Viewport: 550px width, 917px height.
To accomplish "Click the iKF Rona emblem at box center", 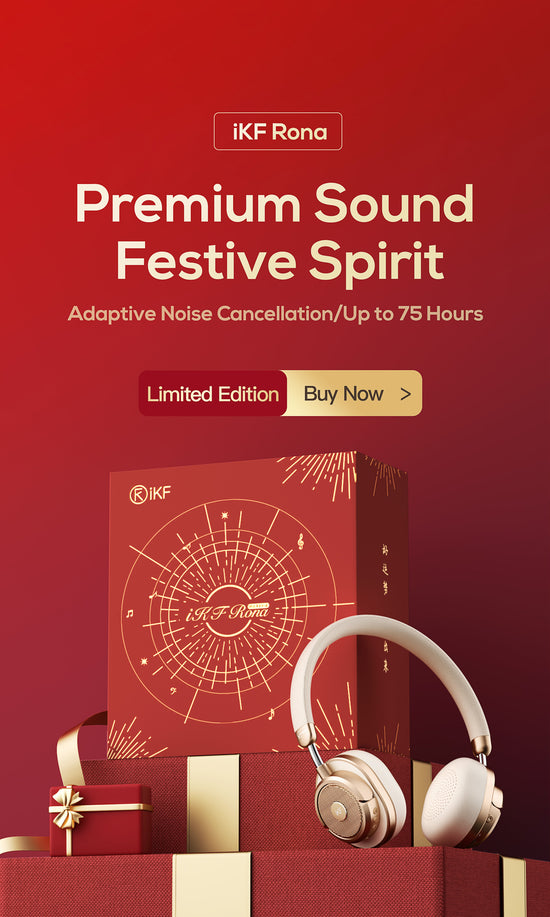I will coord(227,611).
